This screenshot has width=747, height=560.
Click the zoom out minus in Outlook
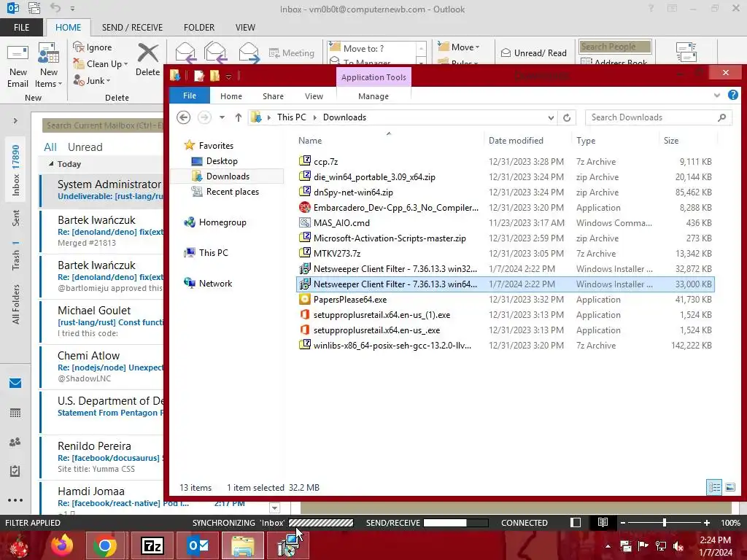[x=622, y=523]
